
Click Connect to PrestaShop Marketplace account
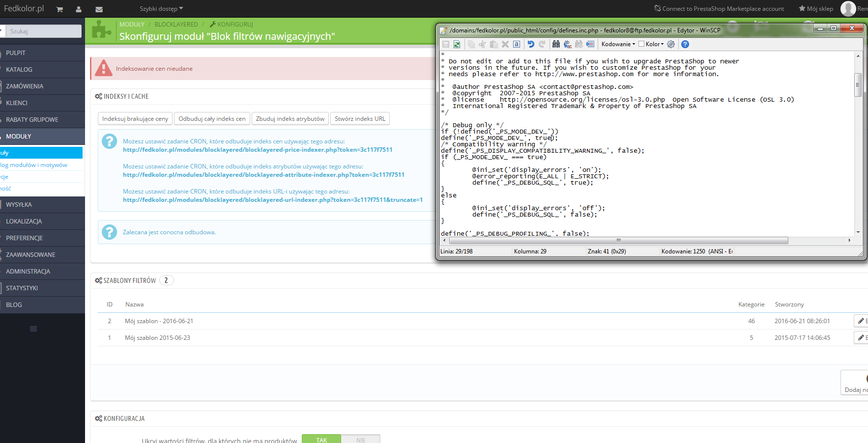(719, 9)
